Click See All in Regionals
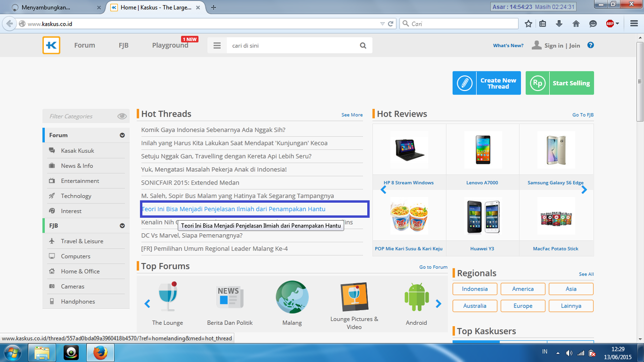Image resolution: width=644 pixels, height=362 pixels. point(586,274)
